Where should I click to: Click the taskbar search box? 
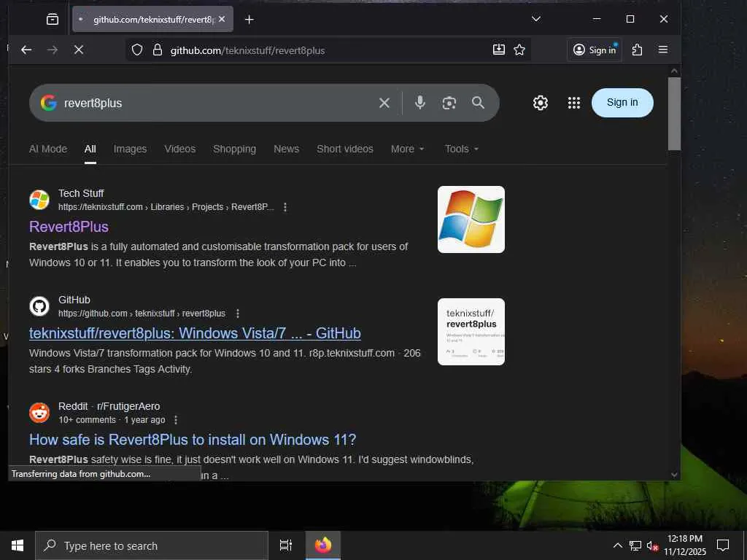click(152, 545)
